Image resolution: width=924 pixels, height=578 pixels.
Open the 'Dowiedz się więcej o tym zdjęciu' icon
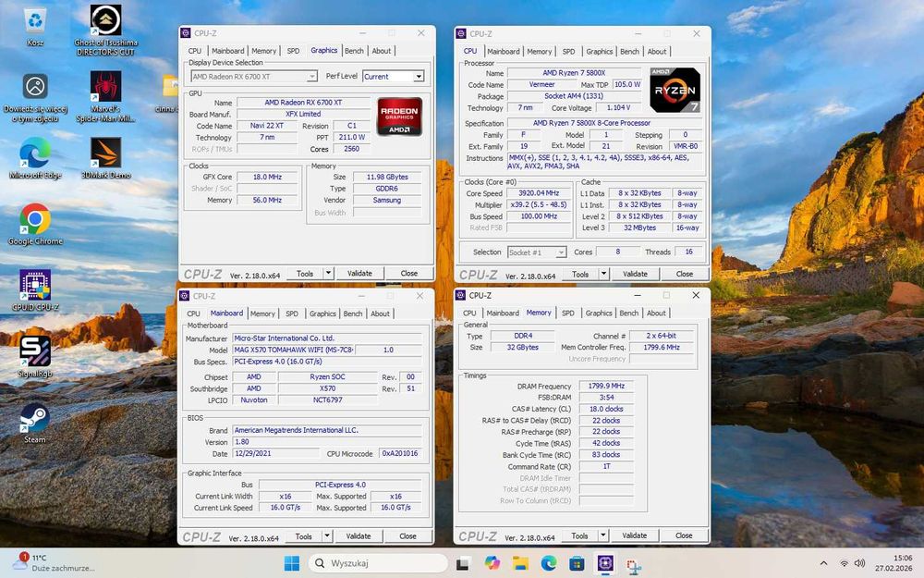[x=35, y=97]
